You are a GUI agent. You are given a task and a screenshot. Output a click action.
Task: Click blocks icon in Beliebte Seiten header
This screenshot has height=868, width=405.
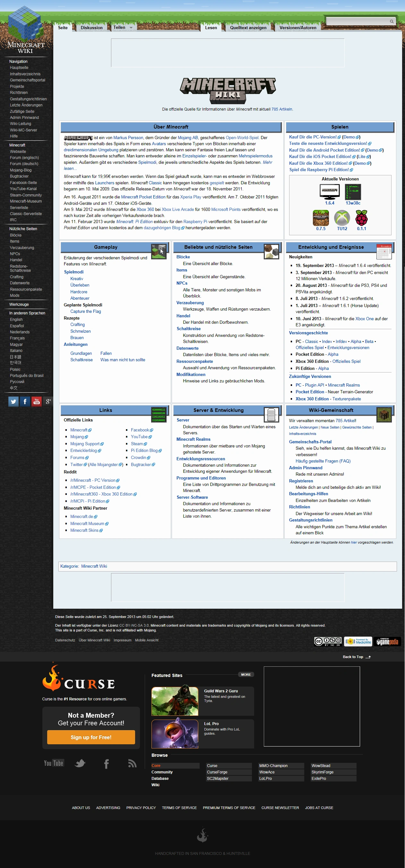coord(271,251)
